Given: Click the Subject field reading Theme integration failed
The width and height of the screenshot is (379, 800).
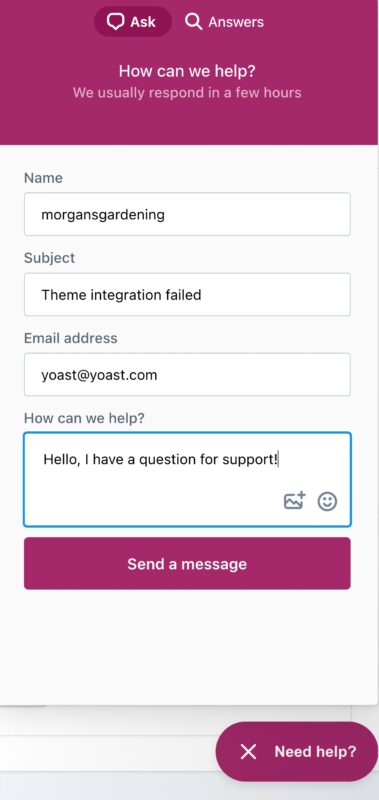Looking at the screenshot, I should (187, 294).
